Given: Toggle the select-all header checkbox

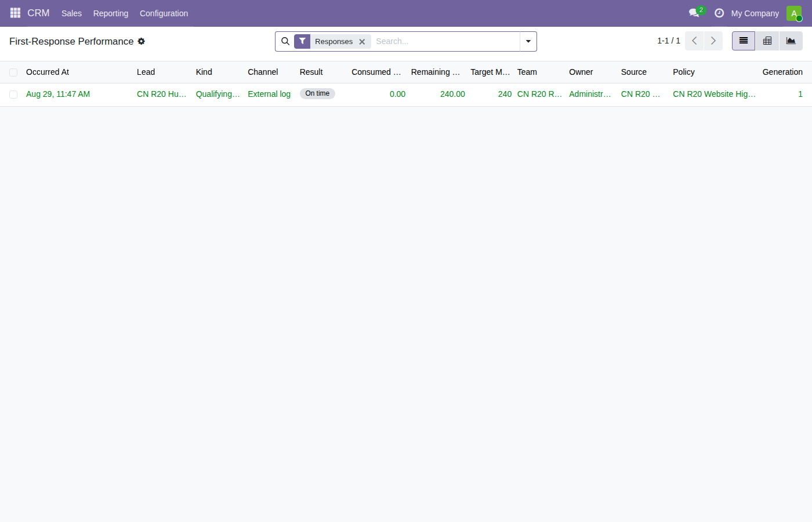Looking at the screenshot, I should [13, 72].
